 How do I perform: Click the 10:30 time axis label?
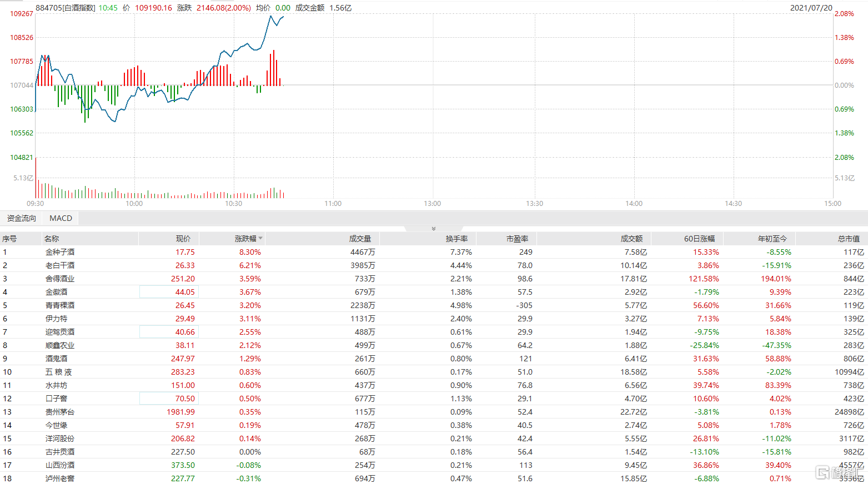pyautogui.click(x=233, y=204)
